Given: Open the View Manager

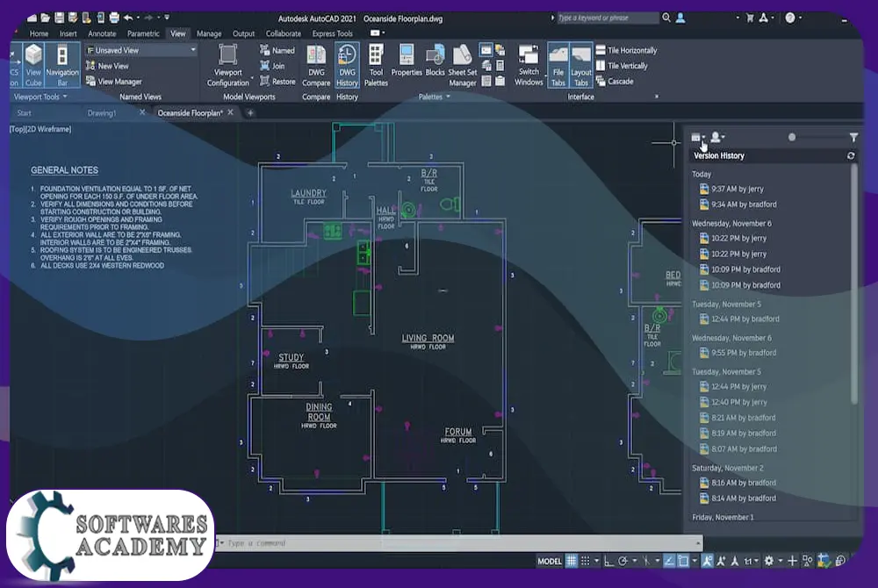Looking at the screenshot, I should pos(113,82).
